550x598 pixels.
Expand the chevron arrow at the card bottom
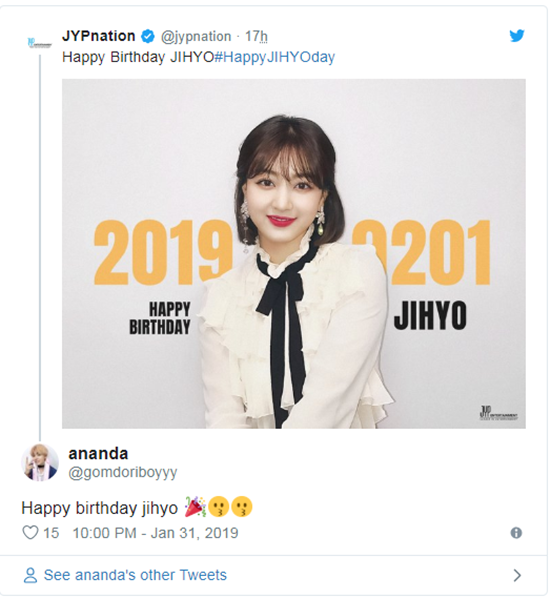517,575
